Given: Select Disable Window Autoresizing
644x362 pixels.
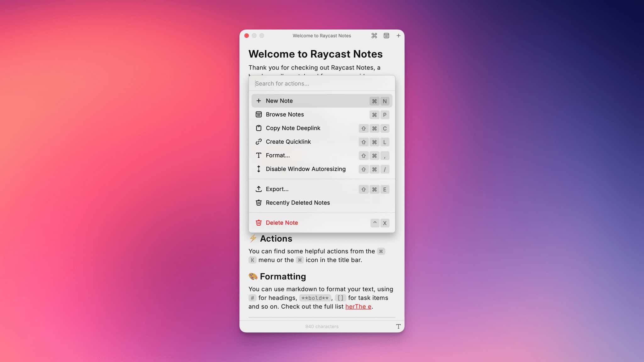Looking at the screenshot, I should click(322, 169).
